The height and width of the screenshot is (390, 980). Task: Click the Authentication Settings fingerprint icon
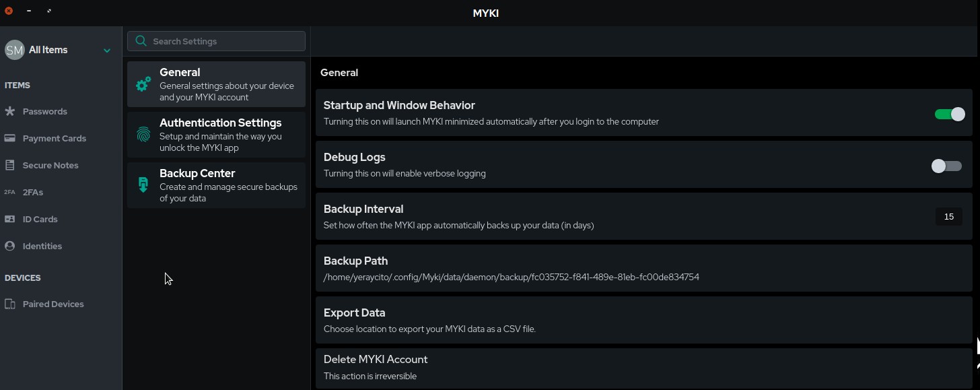click(x=143, y=135)
